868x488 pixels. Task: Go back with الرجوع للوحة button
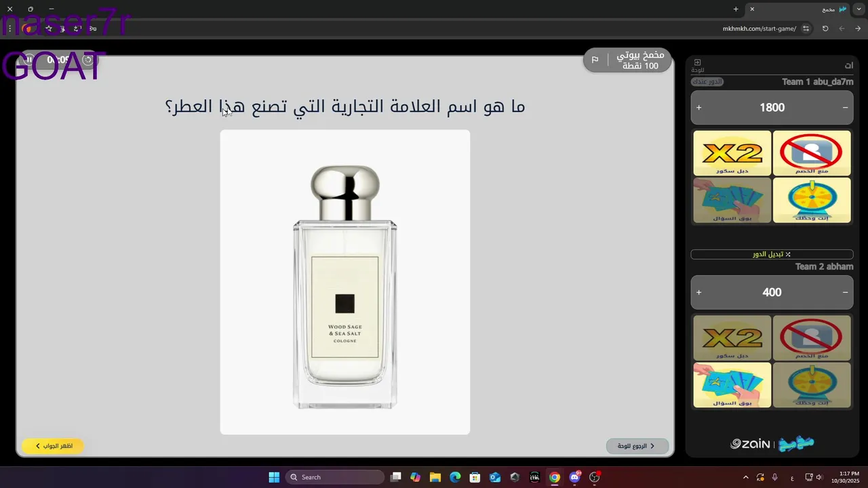[x=637, y=446]
